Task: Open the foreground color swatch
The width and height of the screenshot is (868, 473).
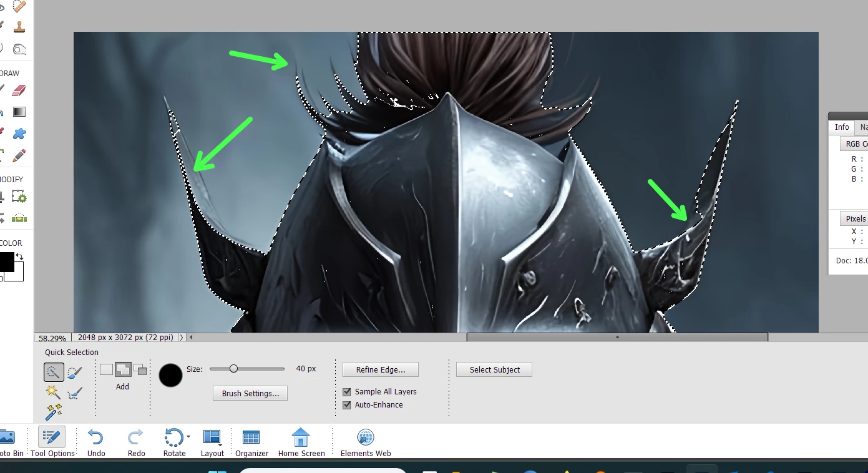Action: 6,262
